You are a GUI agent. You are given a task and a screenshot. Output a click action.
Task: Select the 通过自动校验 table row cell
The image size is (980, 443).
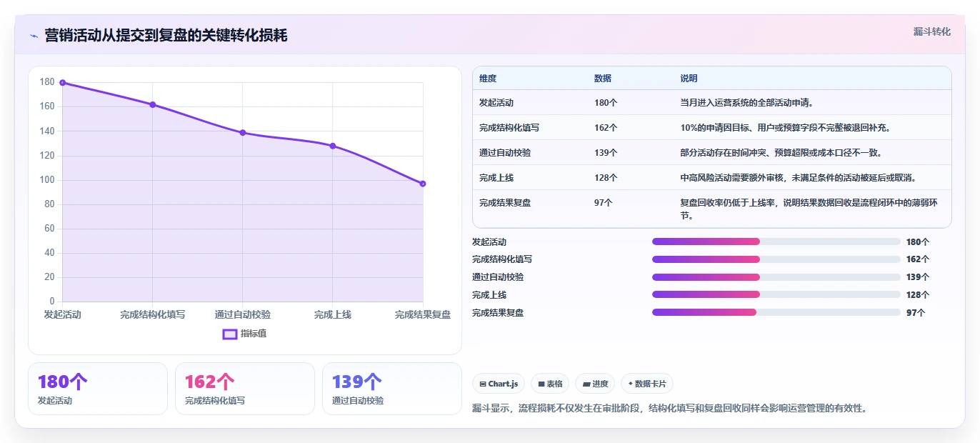505,153
